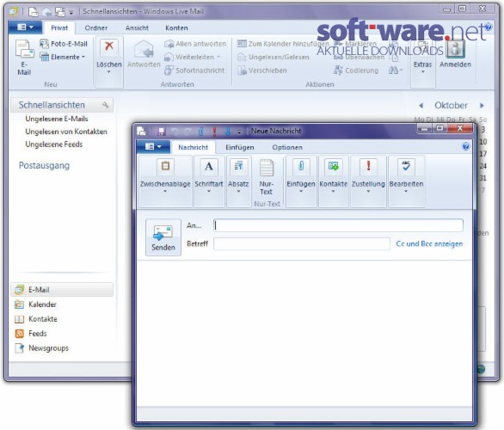This screenshot has height=430, width=504.
Task: Switch message to Nur-Text
Action: pyautogui.click(x=266, y=178)
